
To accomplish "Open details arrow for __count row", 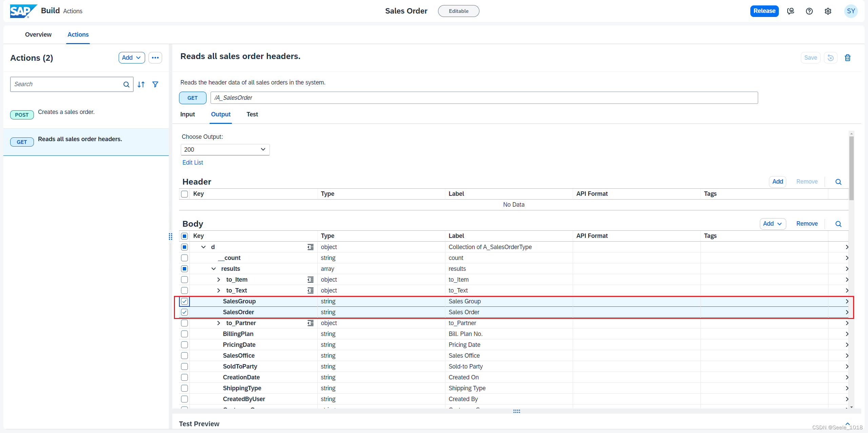I will click(x=847, y=258).
